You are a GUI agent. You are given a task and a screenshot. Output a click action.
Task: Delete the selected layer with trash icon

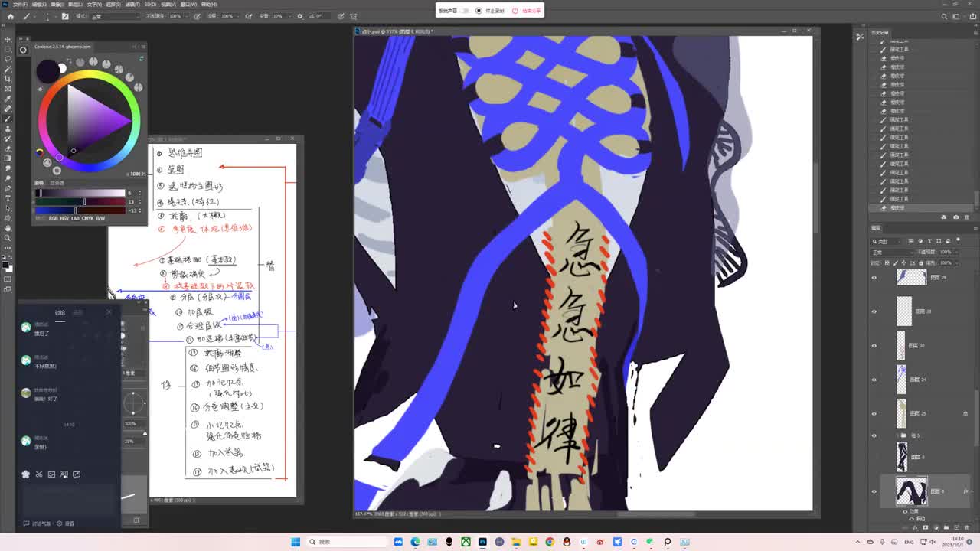click(x=966, y=527)
